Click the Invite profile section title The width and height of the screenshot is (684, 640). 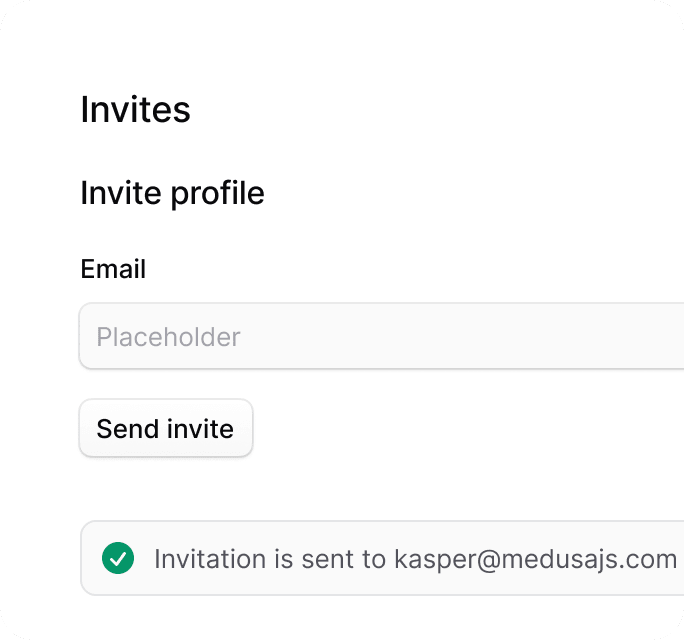coord(172,193)
